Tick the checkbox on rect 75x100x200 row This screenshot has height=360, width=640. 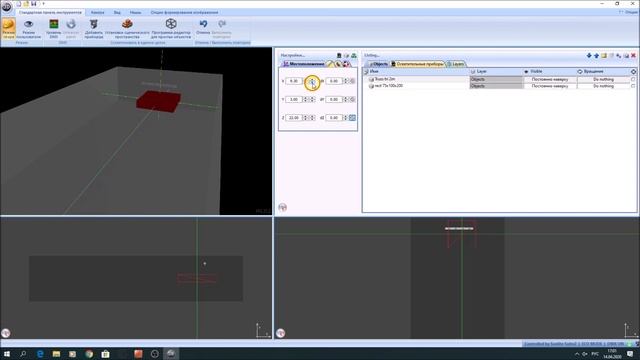[x=633, y=86]
